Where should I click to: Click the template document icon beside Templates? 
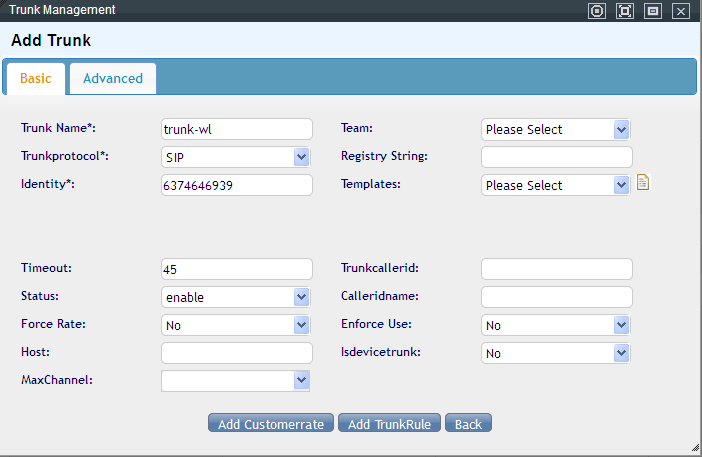(x=643, y=183)
